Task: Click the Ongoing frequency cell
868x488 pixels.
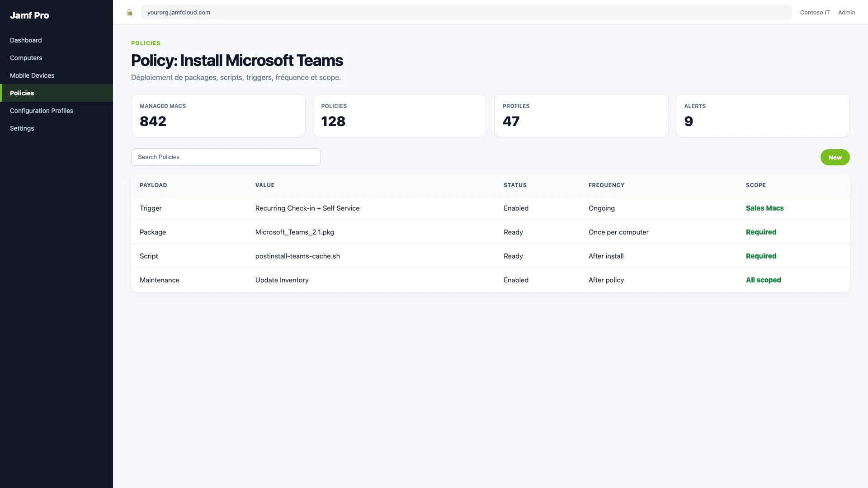Action: (x=602, y=208)
